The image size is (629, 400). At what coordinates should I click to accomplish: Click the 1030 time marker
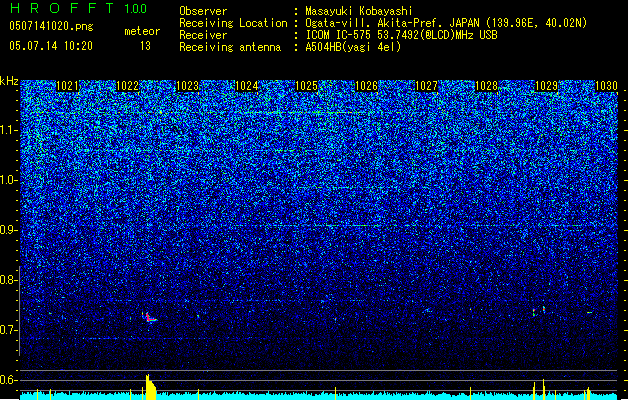(606, 86)
